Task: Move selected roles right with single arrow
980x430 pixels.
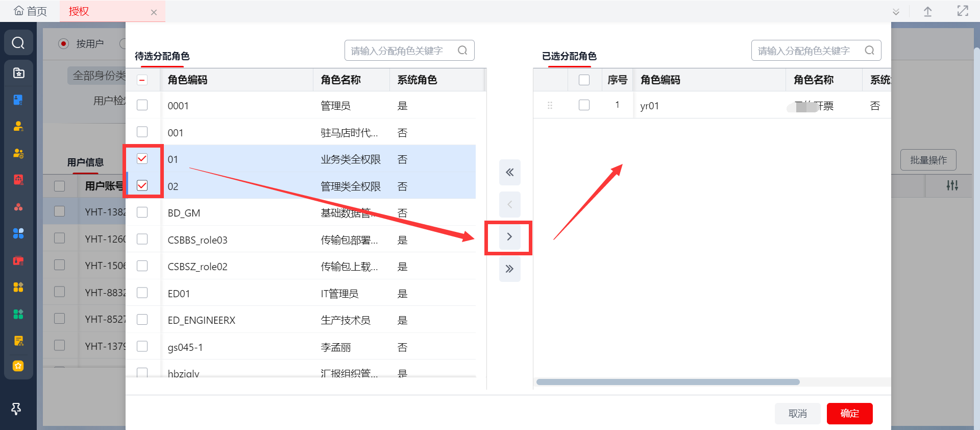Action: click(x=509, y=237)
